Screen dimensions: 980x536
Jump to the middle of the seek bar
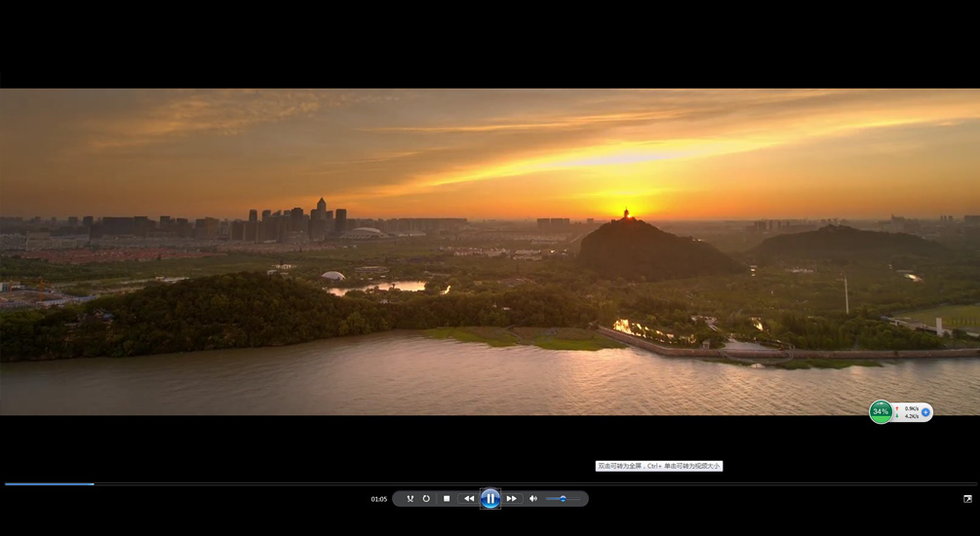point(490,483)
